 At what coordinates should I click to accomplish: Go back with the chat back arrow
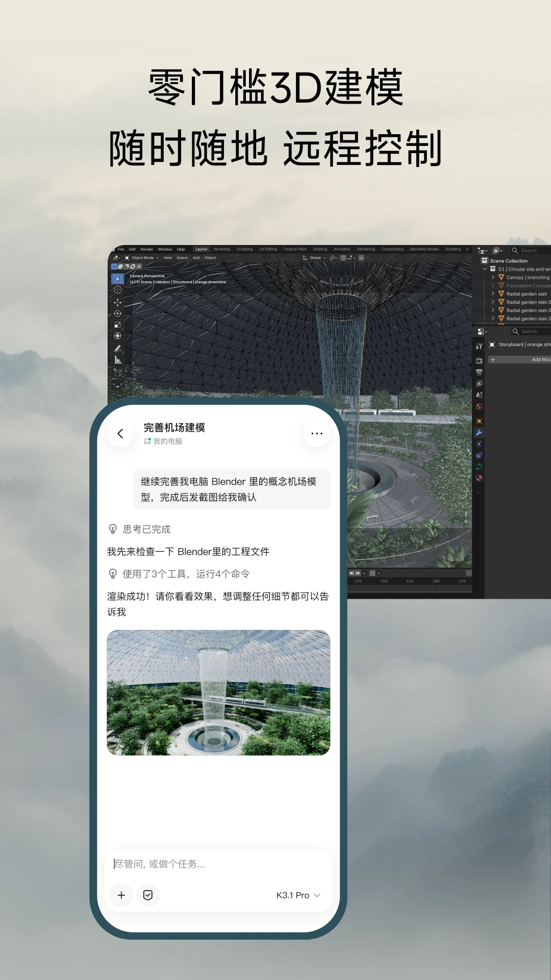click(x=120, y=433)
